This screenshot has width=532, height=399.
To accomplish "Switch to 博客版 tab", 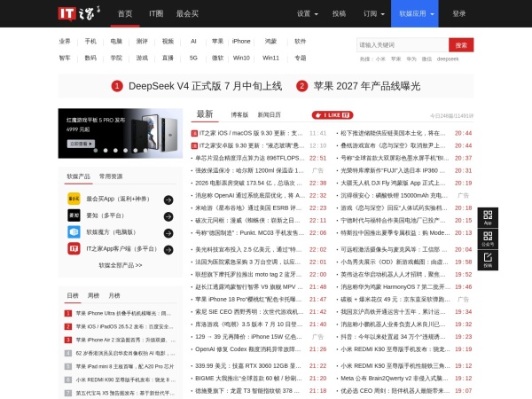I will click(x=239, y=115).
